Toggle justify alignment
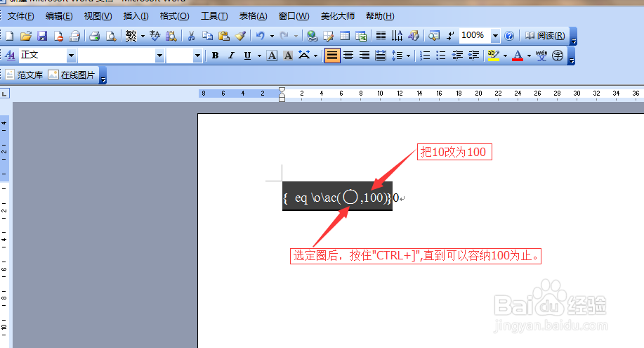The height and width of the screenshot is (348, 644). (x=332, y=56)
